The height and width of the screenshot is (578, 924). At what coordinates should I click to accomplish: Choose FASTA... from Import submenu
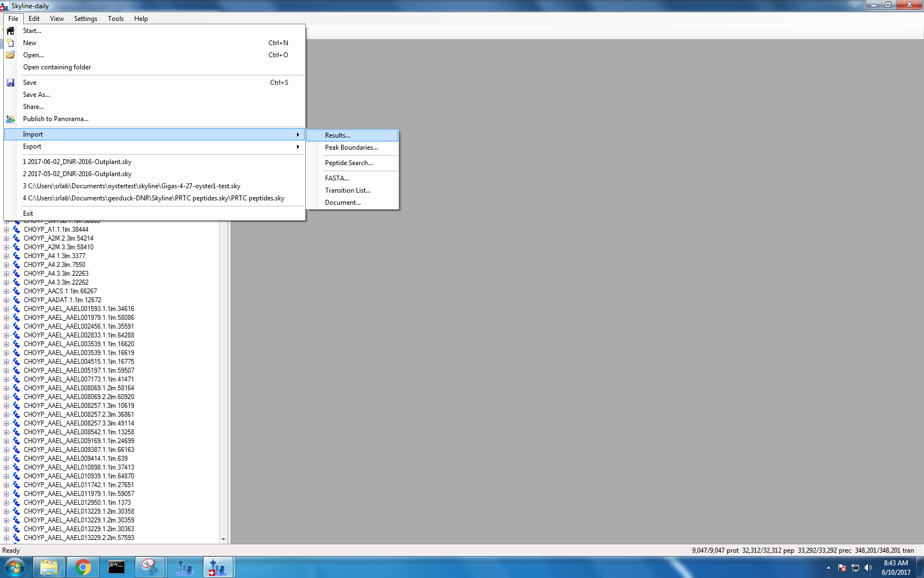[352, 178]
